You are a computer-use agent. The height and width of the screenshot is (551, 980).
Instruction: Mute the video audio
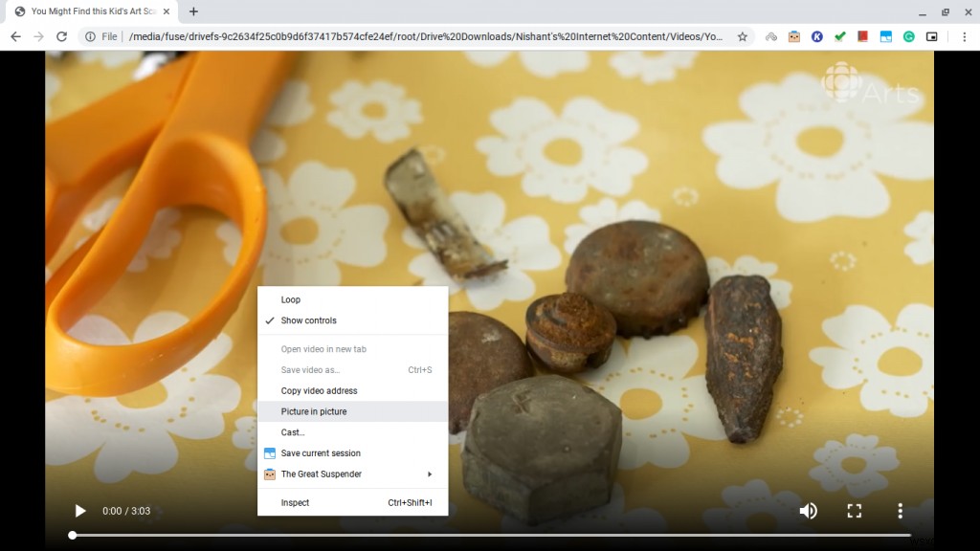pyautogui.click(x=809, y=511)
